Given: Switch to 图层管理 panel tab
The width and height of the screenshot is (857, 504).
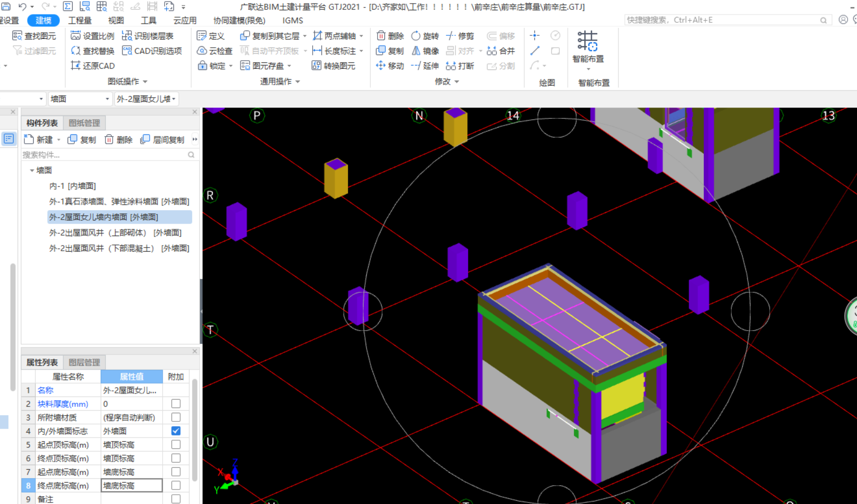Looking at the screenshot, I should [x=84, y=362].
